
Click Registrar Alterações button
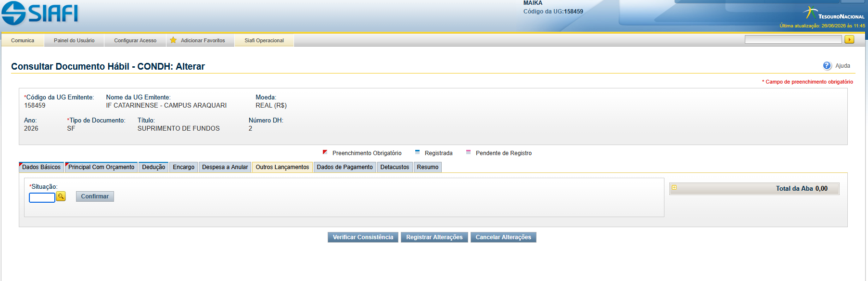click(x=434, y=237)
